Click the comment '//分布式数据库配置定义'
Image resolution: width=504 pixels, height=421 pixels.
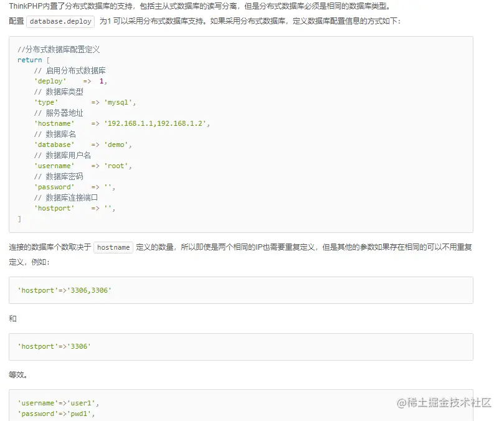(x=59, y=49)
